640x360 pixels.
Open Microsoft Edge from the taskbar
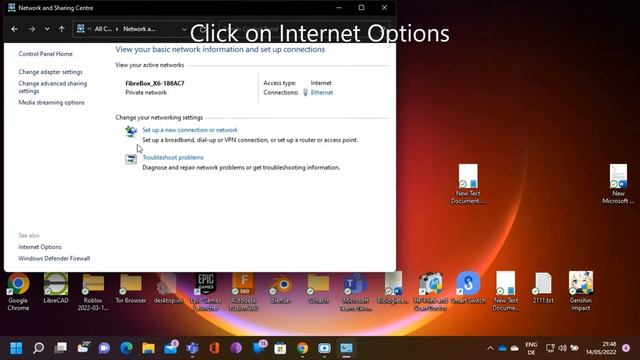click(x=127, y=348)
